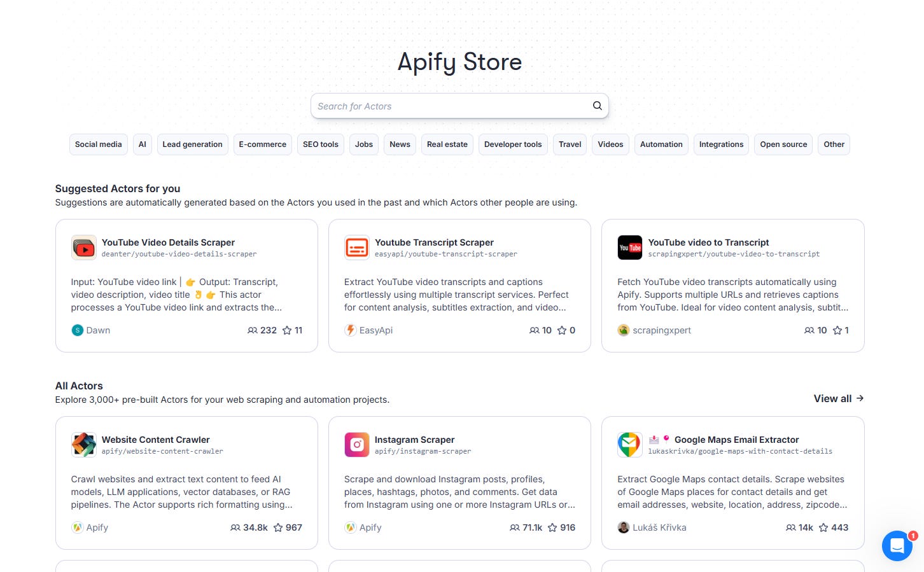Filter by Social media category
This screenshot has width=924, height=572.
(x=99, y=144)
